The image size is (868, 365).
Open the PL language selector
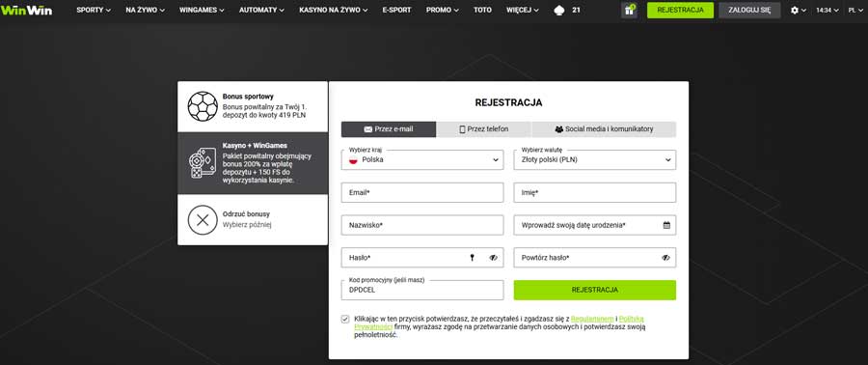click(855, 10)
